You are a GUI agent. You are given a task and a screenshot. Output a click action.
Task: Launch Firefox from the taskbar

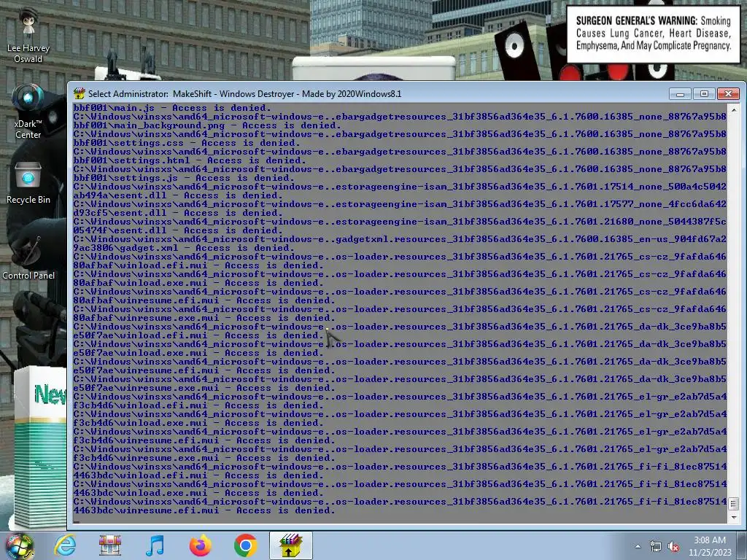(x=200, y=545)
